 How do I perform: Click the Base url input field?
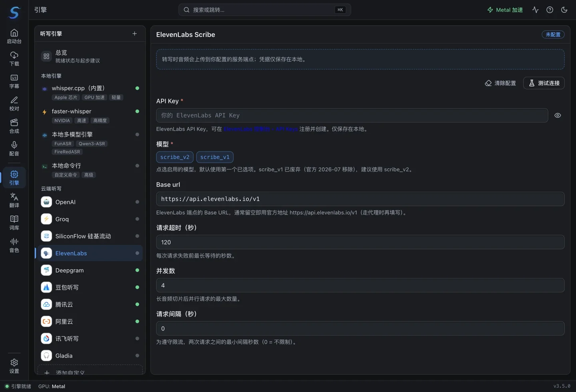pos(360,199)
